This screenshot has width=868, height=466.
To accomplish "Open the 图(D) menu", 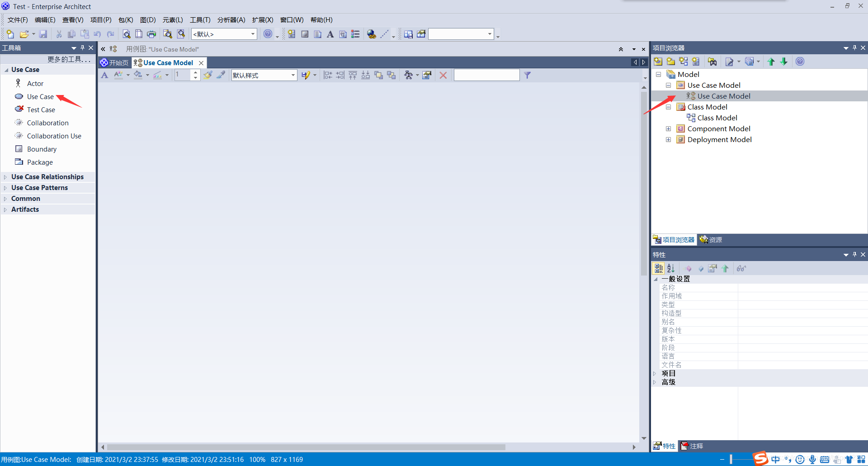I will [x=148, y=20].
